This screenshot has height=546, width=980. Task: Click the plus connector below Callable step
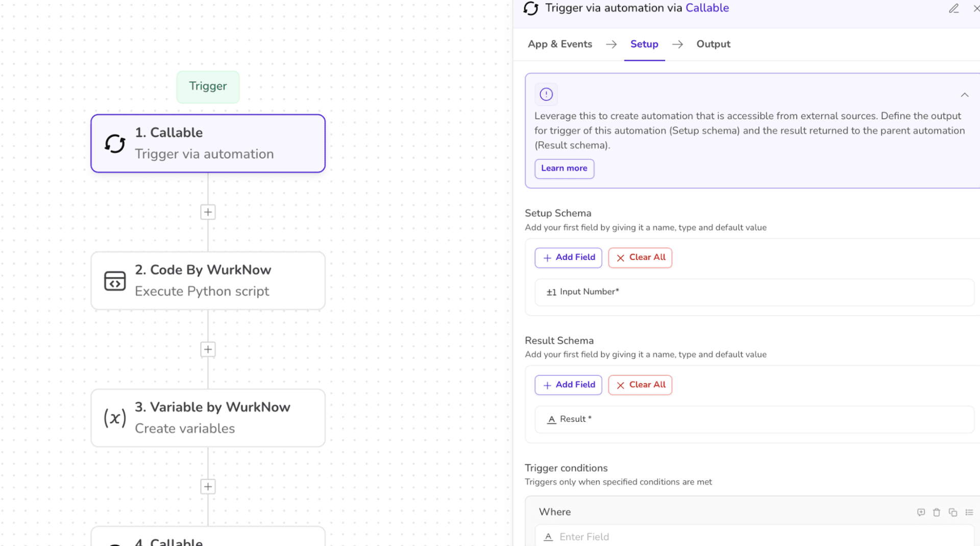tap(208, 212)
